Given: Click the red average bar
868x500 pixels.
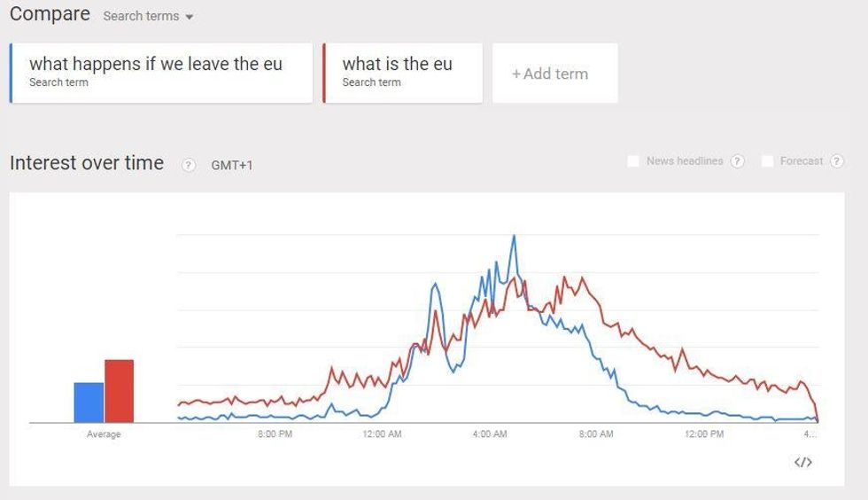Looking at the screenshot, I should pyautogui.click(x=119, y=391).
